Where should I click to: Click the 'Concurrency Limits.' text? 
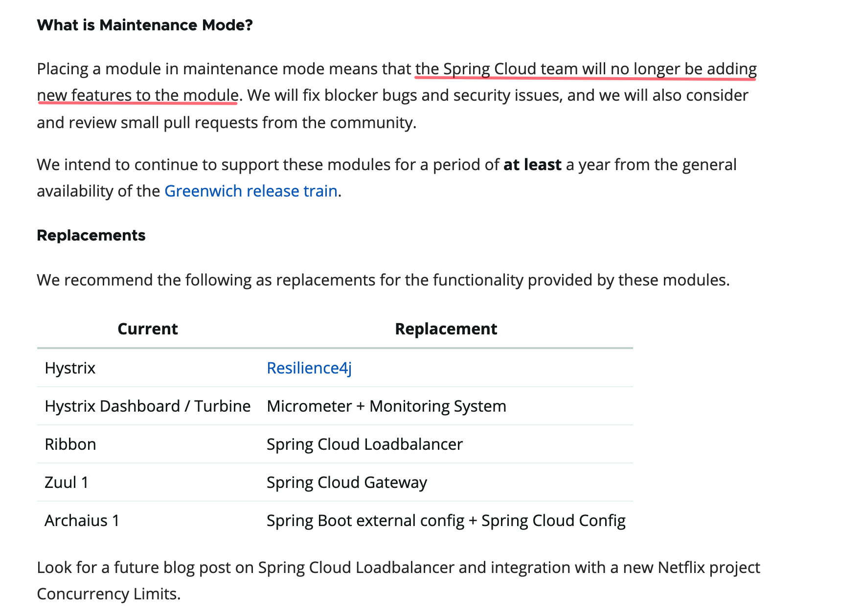pyautogui.click(x=109, y=594)
